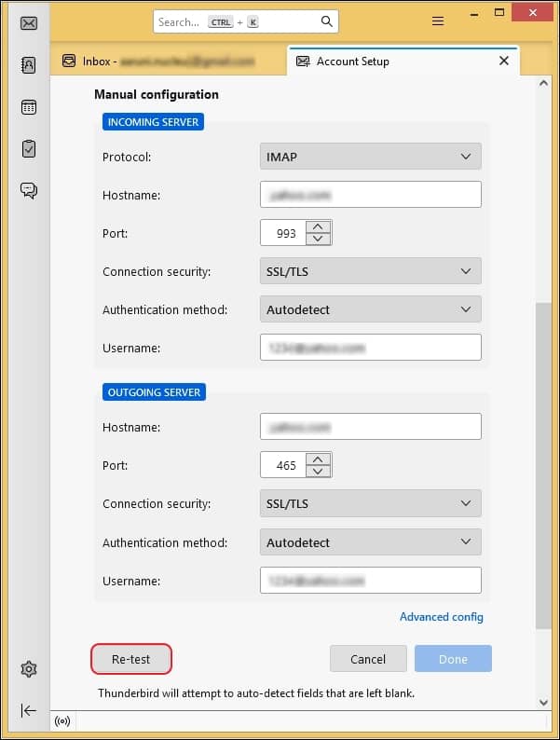Image resolution: width=560 pixels, height=740 pixels.
Task: Open the incoming Connection security dropdown
Action: tap(370, 271)
